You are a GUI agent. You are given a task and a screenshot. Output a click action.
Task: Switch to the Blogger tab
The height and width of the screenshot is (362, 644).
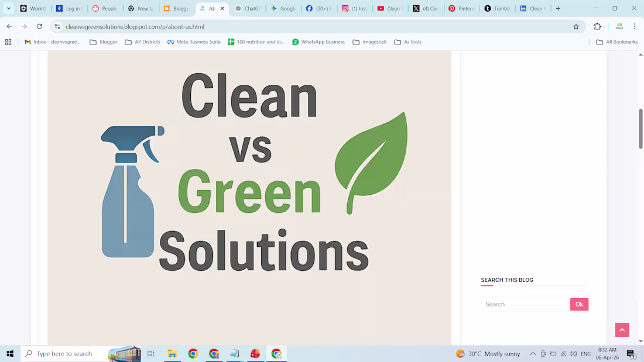pos(177,8)
